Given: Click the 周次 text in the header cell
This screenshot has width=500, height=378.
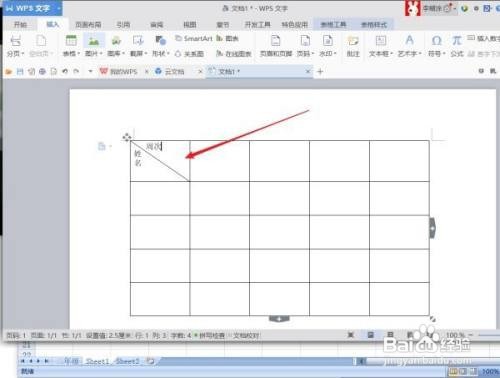Looking at the screenshot, I should pyautogui.click(x=154, y=146).
